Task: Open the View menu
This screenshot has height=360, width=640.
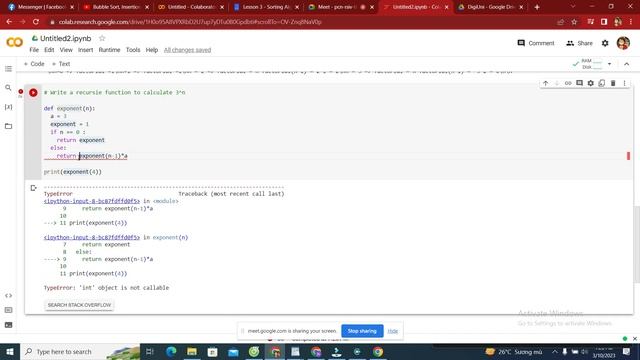Action: (x=66, y=50)
